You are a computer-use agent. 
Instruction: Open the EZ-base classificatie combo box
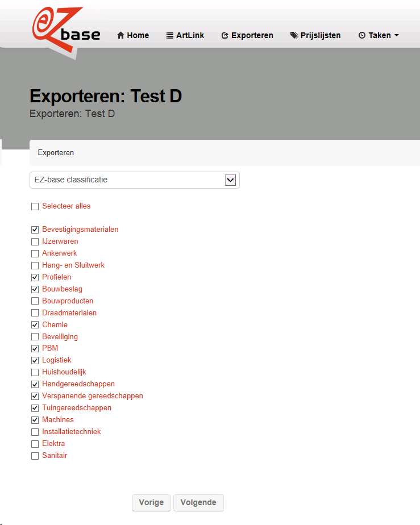[x=135, y=180]
